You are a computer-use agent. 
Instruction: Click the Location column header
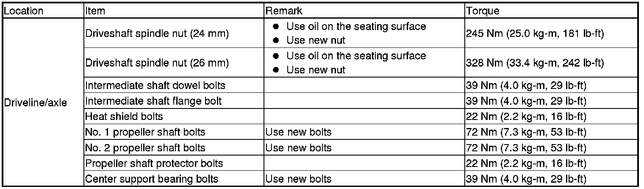click(23, 11)
